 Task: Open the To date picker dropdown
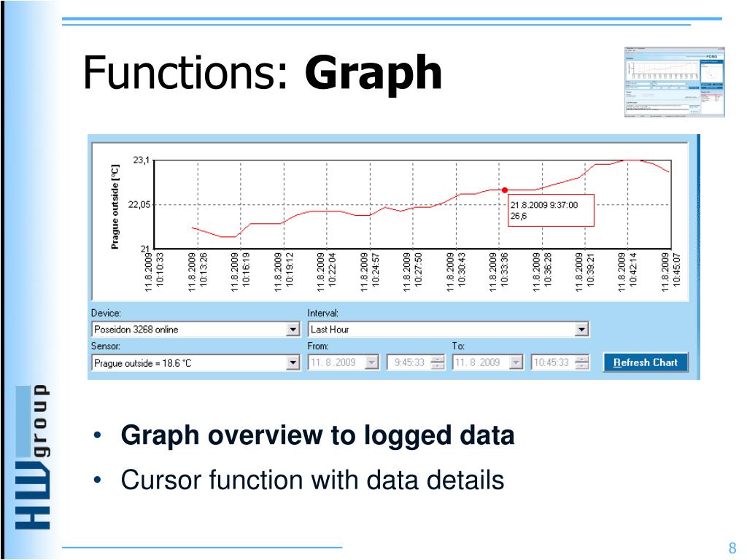(516, 363)
